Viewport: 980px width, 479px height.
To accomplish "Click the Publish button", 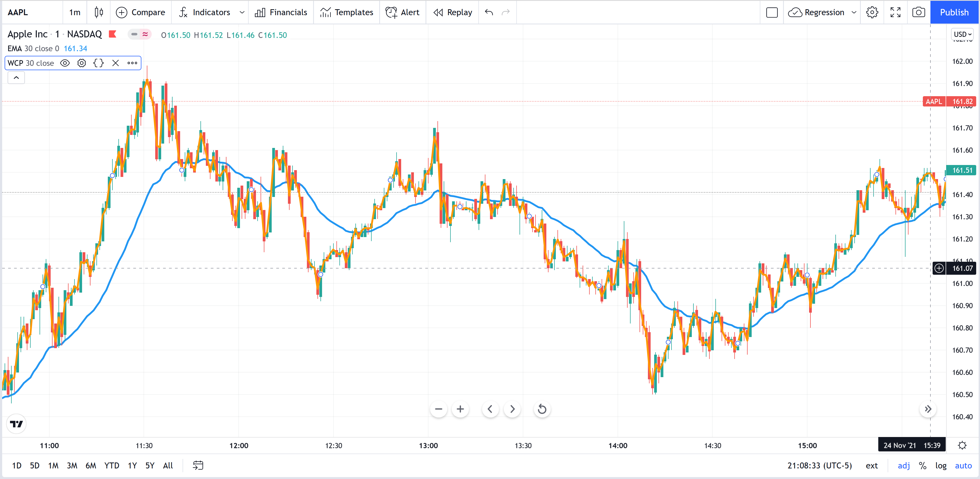I will pos(954,12).
